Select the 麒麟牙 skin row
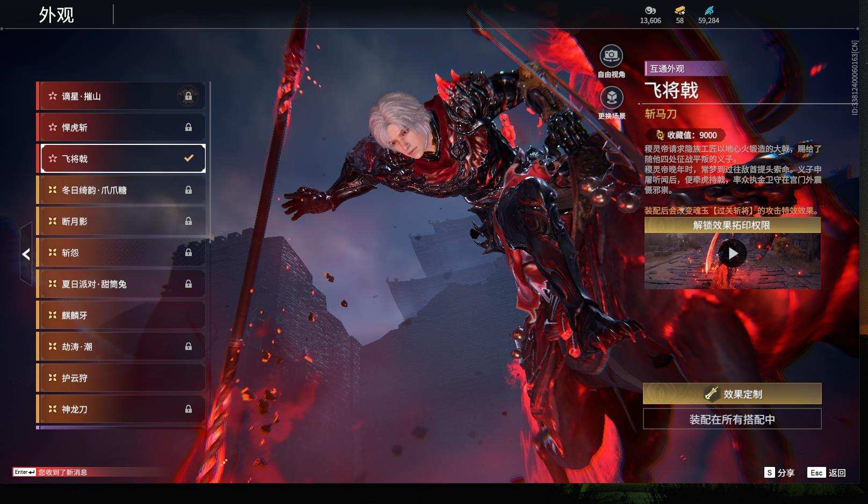The image size is (868, 504). pyautogui.click(x=121, y=315)
